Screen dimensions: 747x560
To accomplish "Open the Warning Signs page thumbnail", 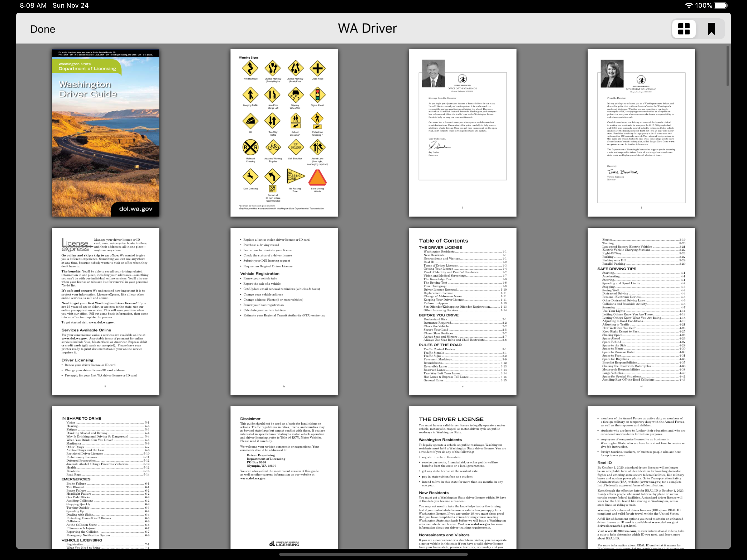I will (284, 133).
